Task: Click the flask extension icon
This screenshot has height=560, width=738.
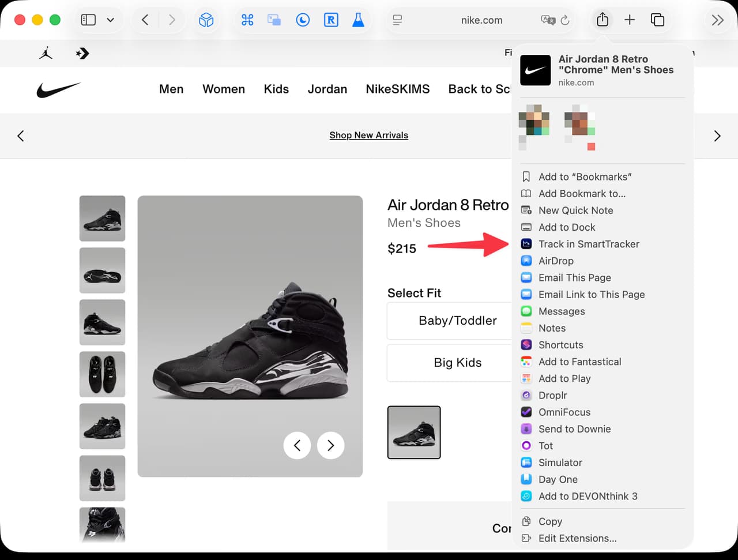Action: (x=358, y=20)
